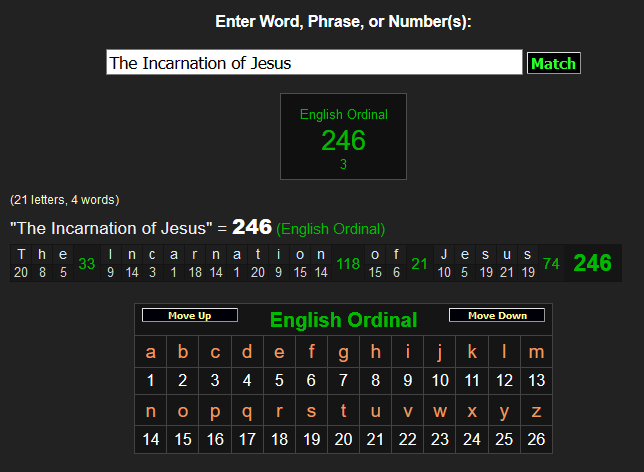Screen dimensions: 644x472
Task: Click letter 'J' in the breakdown row
Action: pos(444,254)
